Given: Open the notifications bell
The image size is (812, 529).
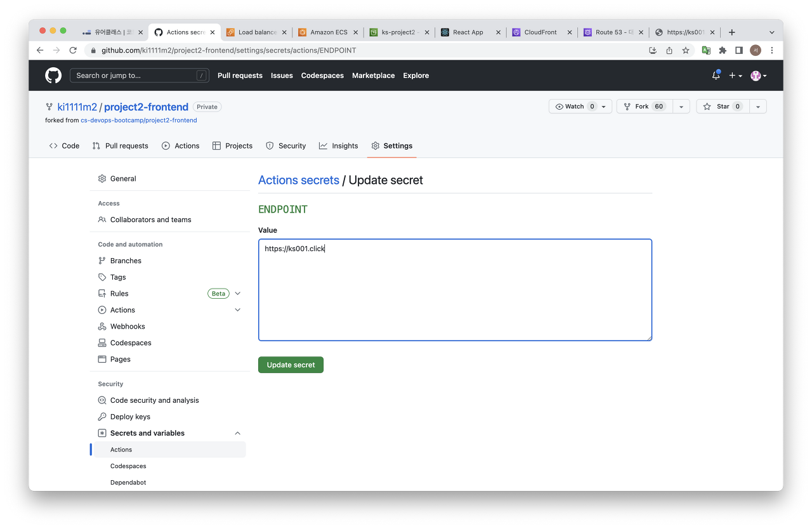Looking at the screenshot, I should pos(716,75).
